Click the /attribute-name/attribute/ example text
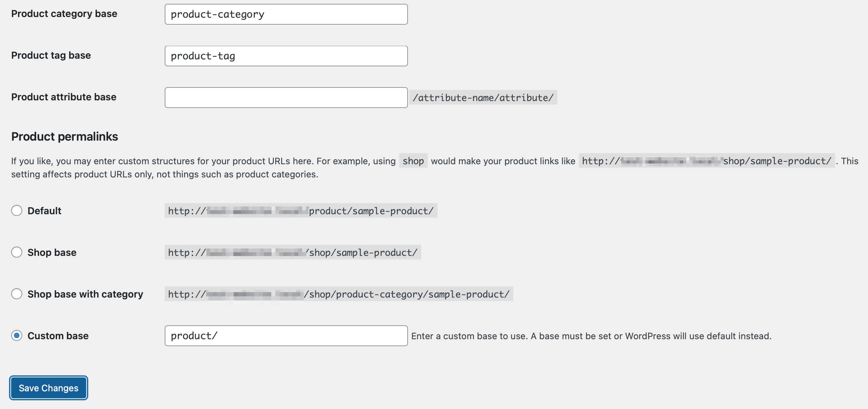This screenshot has width=868, height=409. point(483,98)
